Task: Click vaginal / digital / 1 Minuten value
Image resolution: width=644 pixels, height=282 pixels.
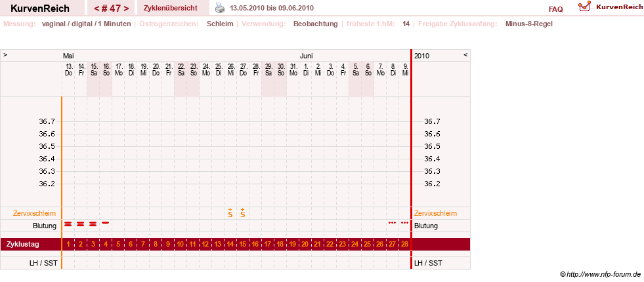Action: coord(86,24)
